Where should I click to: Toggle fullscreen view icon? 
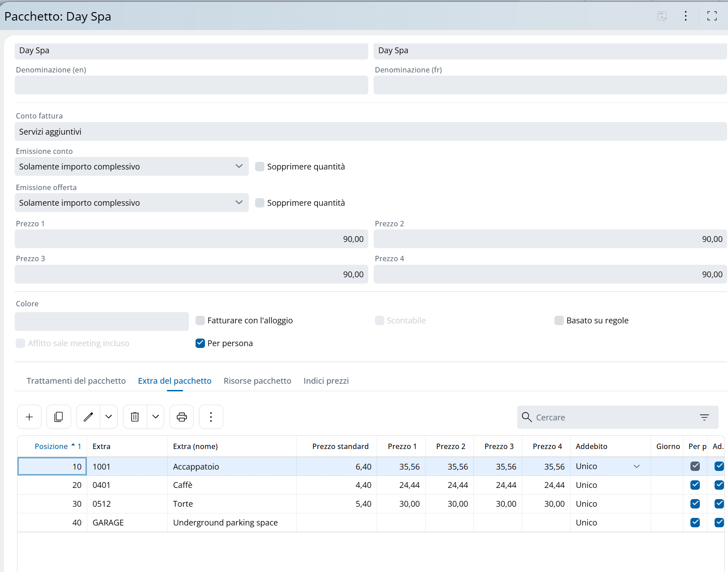712,16
